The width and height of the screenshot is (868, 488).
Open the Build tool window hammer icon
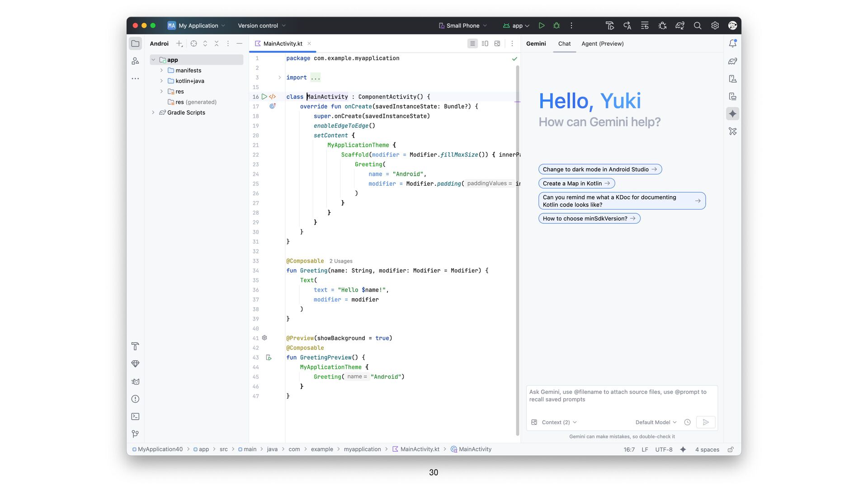coord(135,347)
